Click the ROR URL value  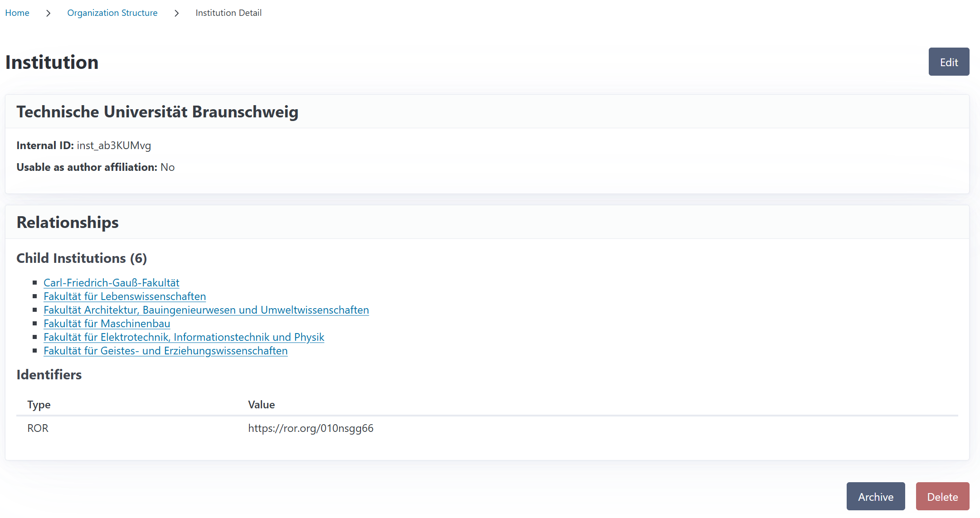click(311, 428)
